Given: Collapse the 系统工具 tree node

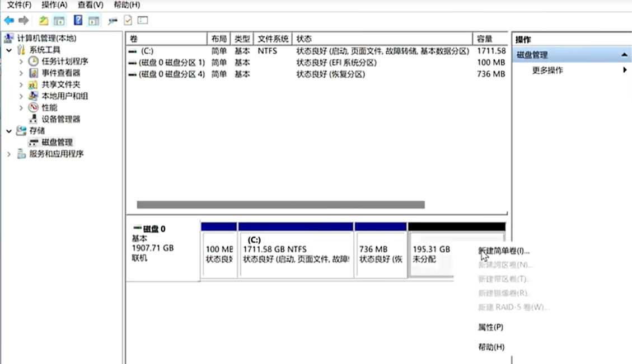Looking at the screenshot, I should (x=8, y=49).
